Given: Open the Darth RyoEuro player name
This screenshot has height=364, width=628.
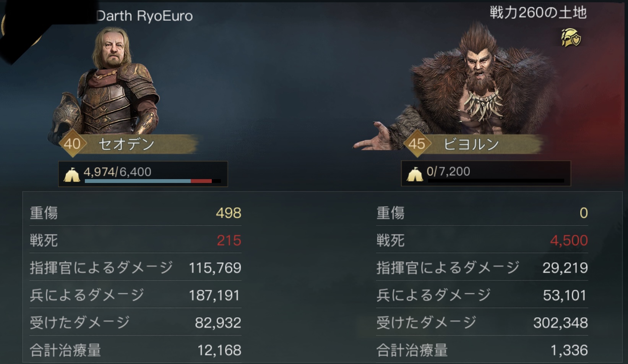Looking at the screenshot, I should coord(144,16).
